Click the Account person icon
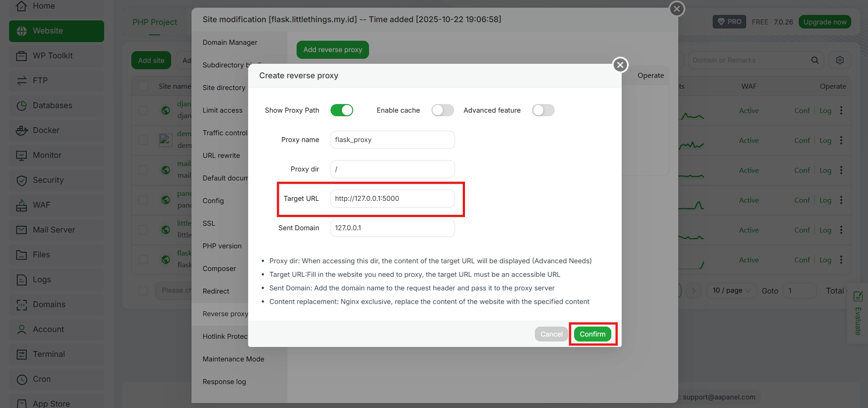 tap(21, 329)
